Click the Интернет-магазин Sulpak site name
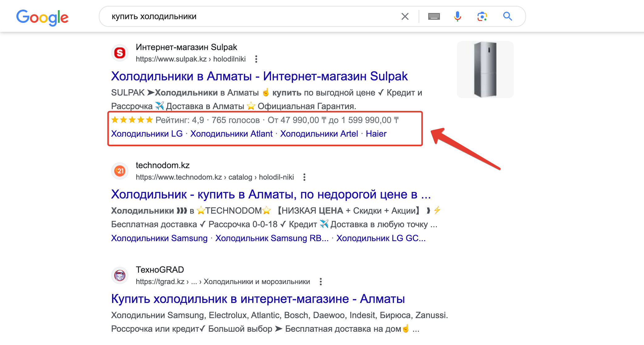Image resolution: width=644 pixels, height=345 pixels. [186, 47]
